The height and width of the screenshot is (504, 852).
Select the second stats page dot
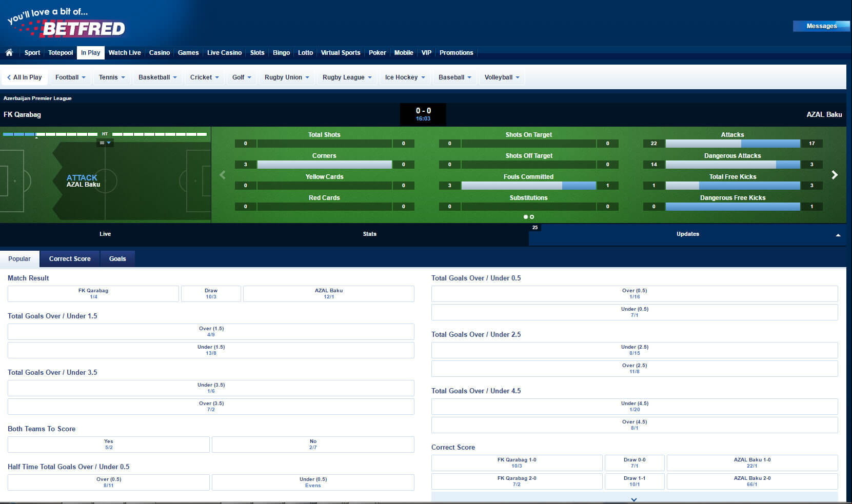point(532,217)
